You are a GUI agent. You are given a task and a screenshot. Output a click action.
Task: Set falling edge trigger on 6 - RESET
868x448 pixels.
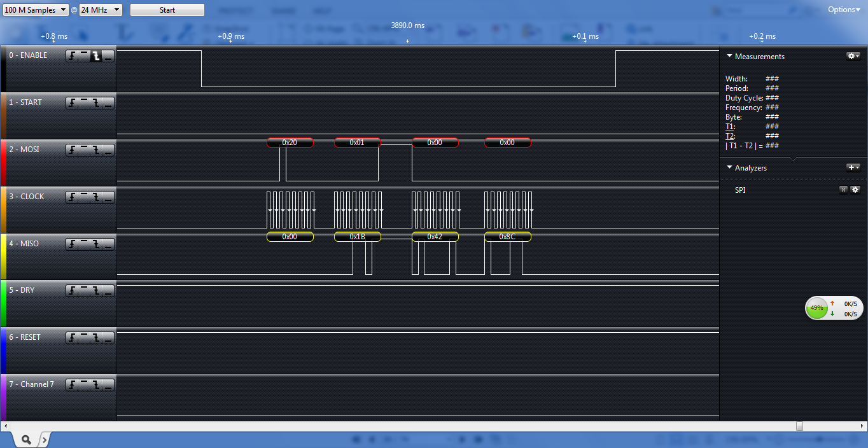tap(96, 337)
